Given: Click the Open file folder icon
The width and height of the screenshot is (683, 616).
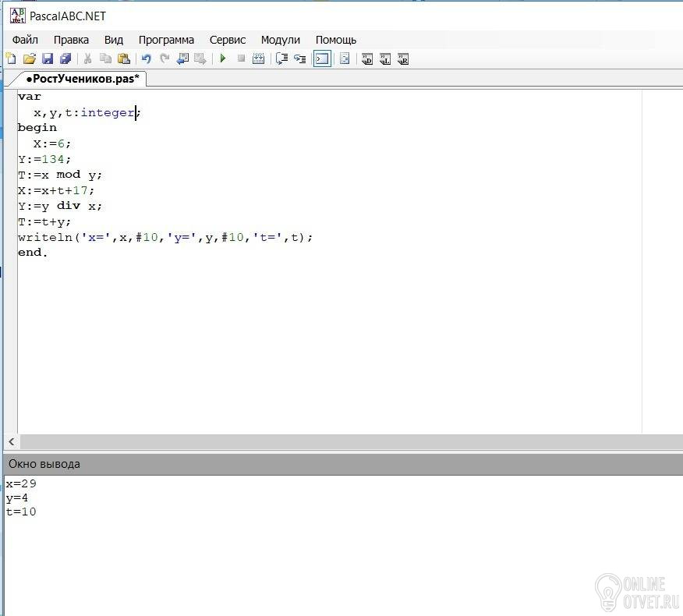Looking at the screenshot, I should pos(30,58).
